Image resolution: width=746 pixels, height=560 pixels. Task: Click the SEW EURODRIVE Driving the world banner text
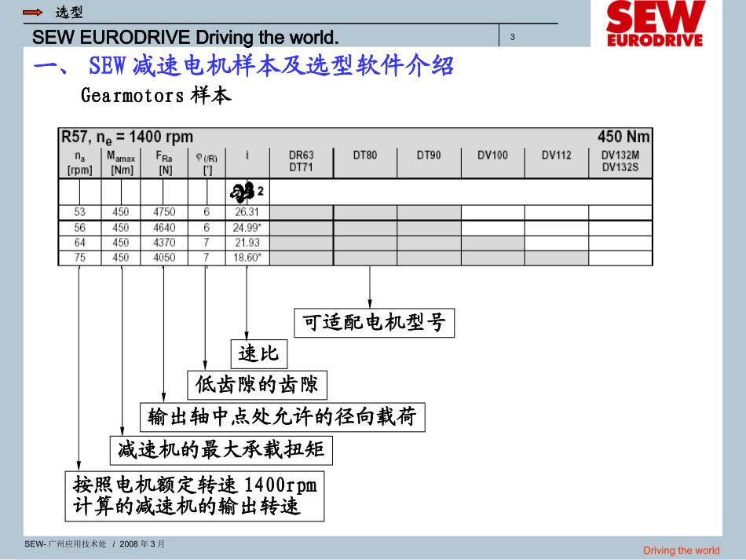[185, 37]
